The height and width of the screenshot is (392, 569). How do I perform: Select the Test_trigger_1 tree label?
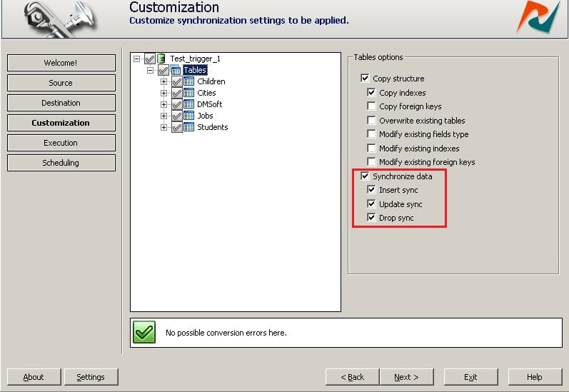tap(195, 59)
